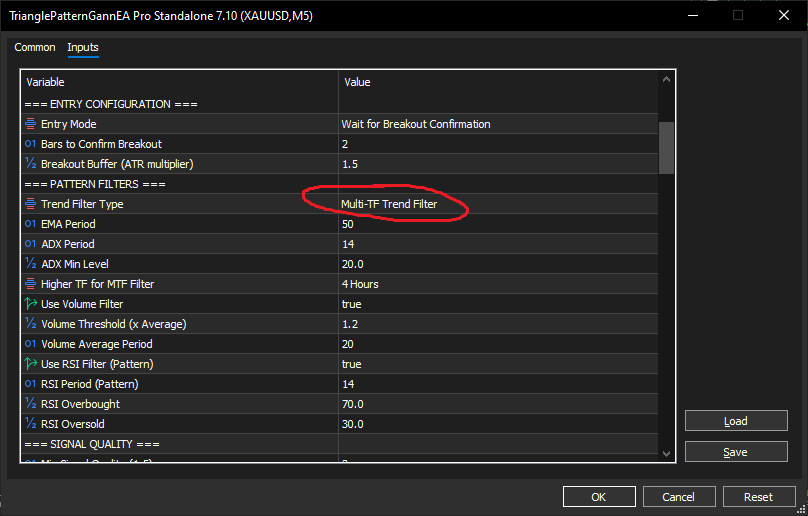Click the Reset button
This screenshot has width=808, height=516.
point(758,497)
